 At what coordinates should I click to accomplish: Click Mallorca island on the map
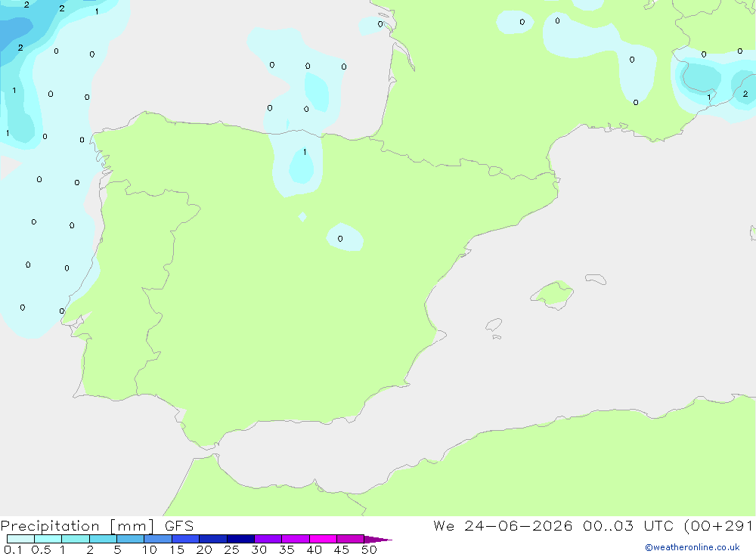[553, 293]
